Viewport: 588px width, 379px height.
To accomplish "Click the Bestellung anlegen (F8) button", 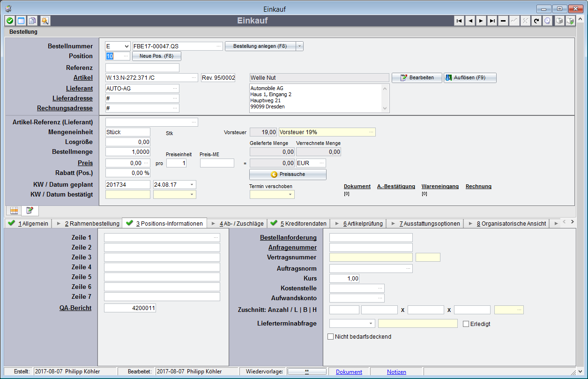I will [x=261, y=46].
